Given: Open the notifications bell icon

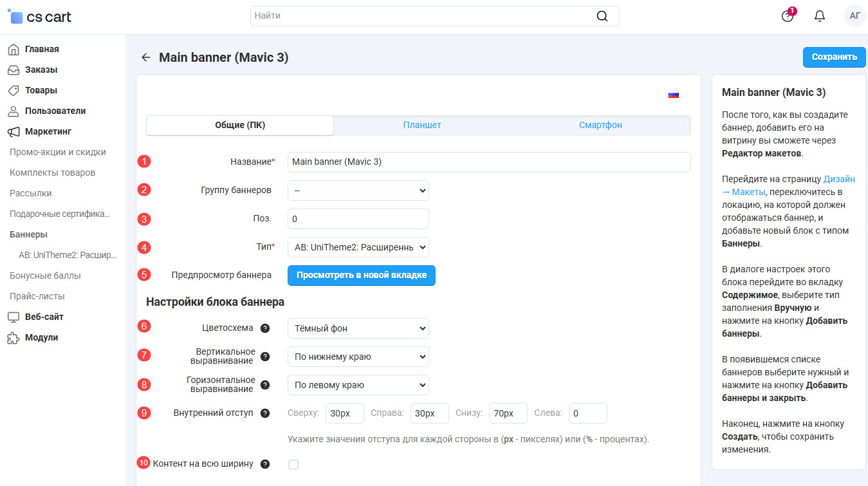Looking at the screenshot, I should point(819,16).
